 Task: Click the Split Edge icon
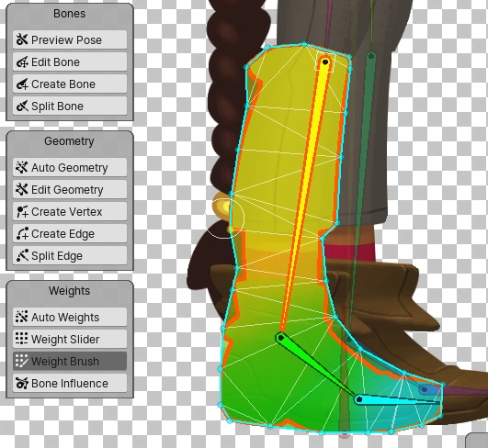(x=22, y=255)
